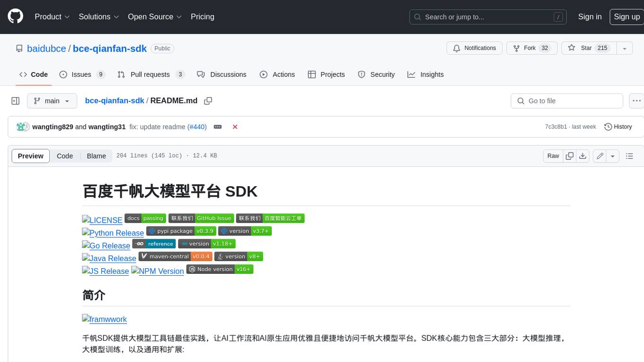
Task: Edit this file with the pencil icon
Action: [x=600, y=156]
